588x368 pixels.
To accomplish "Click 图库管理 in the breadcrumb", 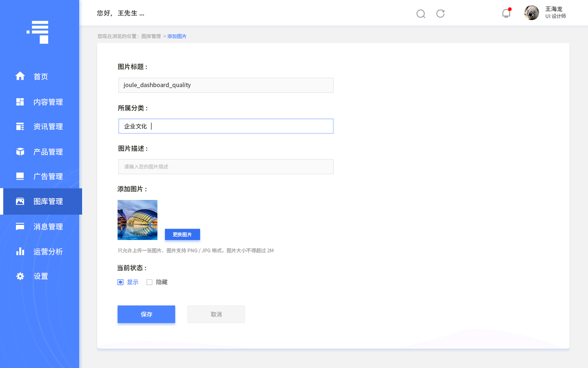I will point(151,36).
